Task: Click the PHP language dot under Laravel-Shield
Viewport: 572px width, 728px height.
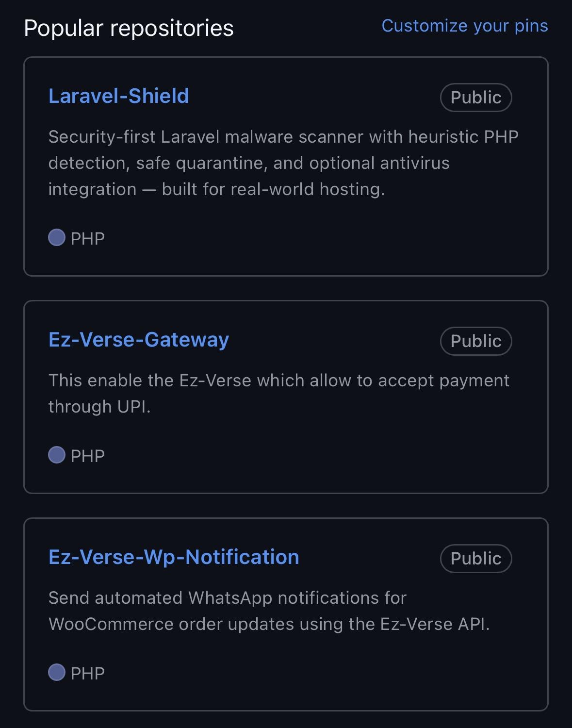Action: click(x=57, y=237)
